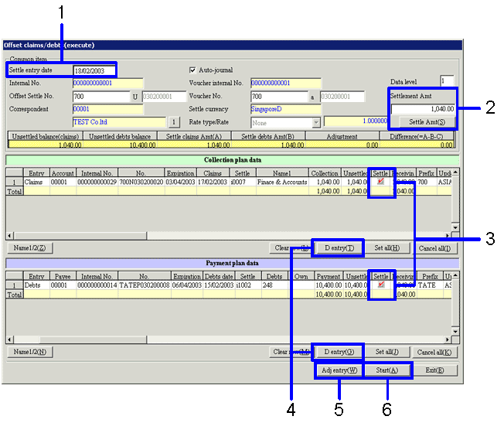Click the Settle entry date field
Screen dimensions: 504x423
coord(94,70)
